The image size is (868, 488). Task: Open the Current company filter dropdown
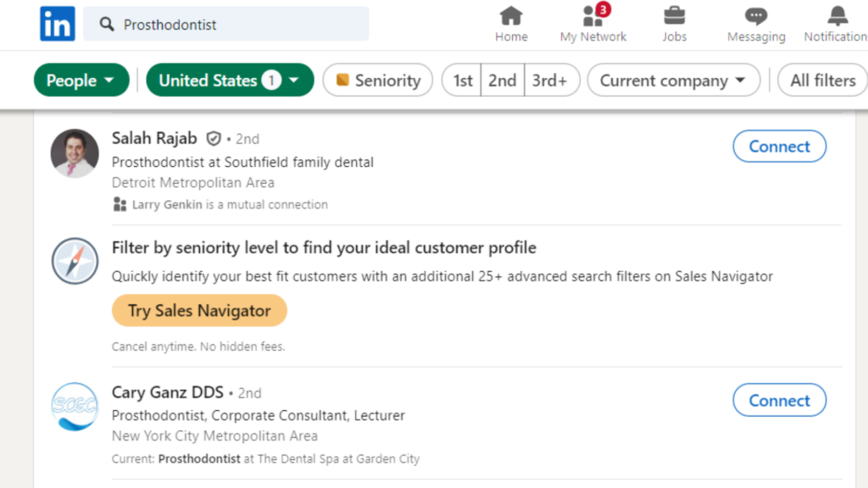tap(673, 80)
